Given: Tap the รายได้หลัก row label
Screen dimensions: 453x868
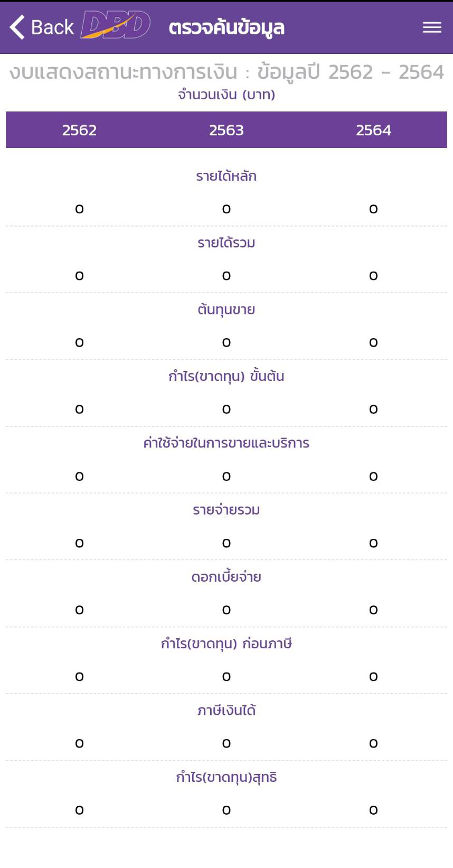Looking at the screenshot, I should pyautogui.click(x=227, y=176).
